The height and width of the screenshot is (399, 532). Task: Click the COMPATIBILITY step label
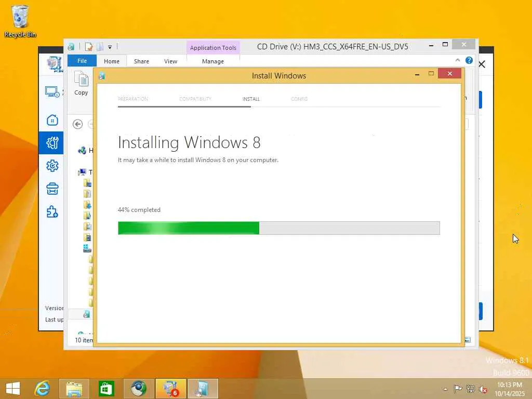[x=195, y=99]
